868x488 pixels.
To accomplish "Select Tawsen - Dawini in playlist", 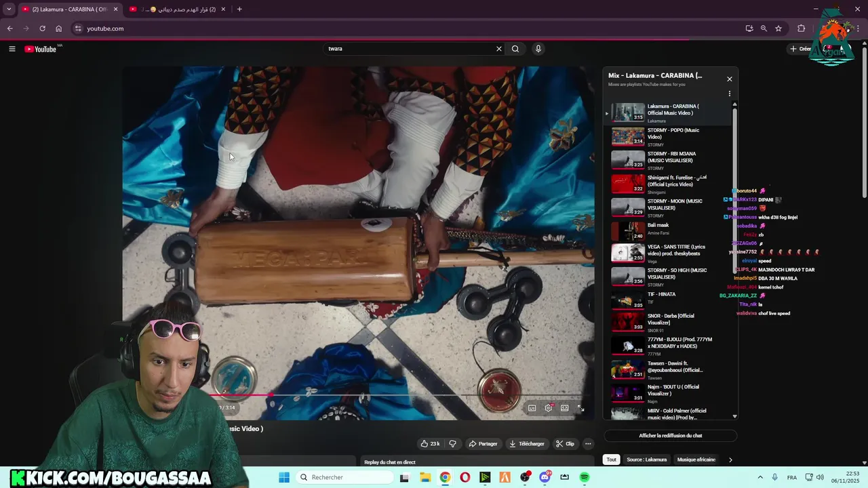I will point(667,369).
